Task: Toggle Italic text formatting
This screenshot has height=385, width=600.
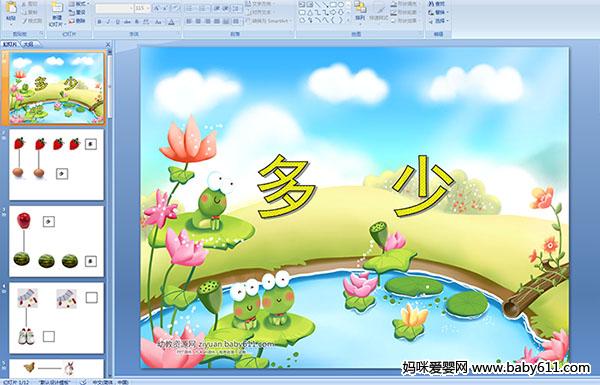Action: [108, 22]
